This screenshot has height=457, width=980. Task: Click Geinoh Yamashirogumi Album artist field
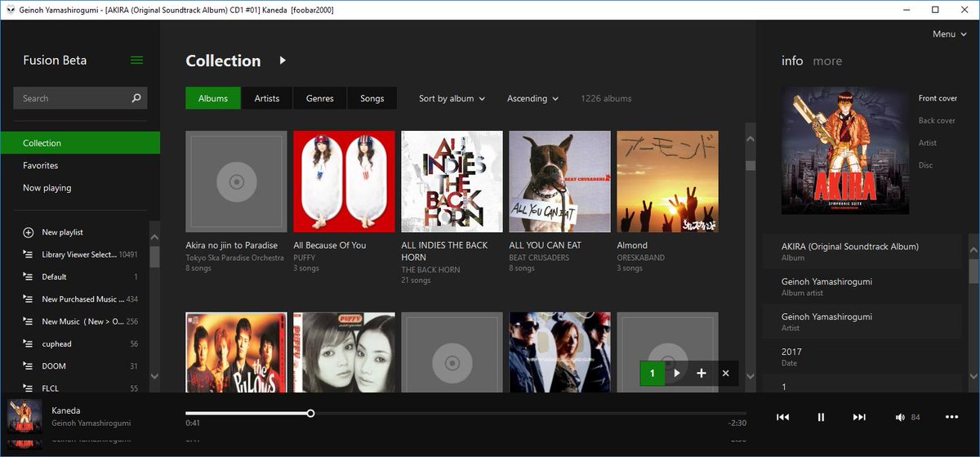[862, 286]
